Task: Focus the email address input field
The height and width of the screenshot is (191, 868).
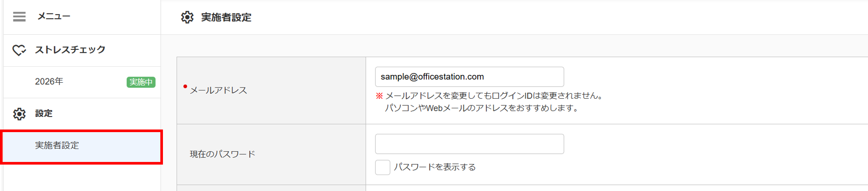Action: [x=469, y=77]
